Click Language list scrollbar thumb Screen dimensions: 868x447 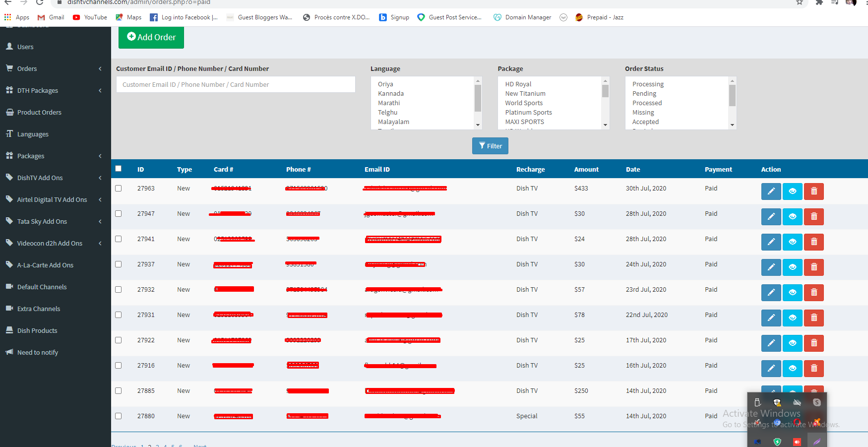pos(478,98)
